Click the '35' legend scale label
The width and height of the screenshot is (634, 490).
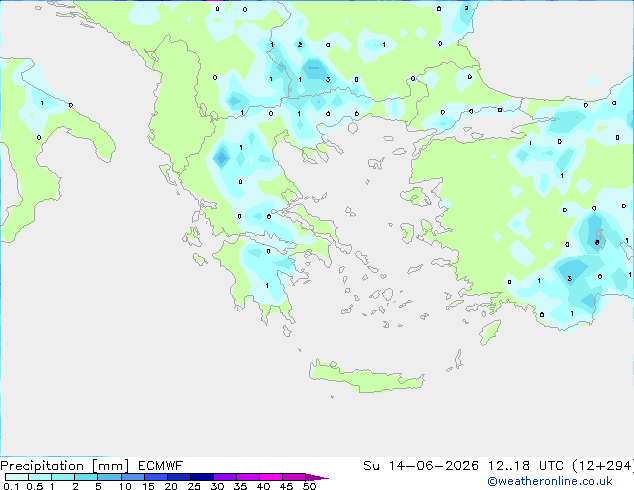coord(240,486)
